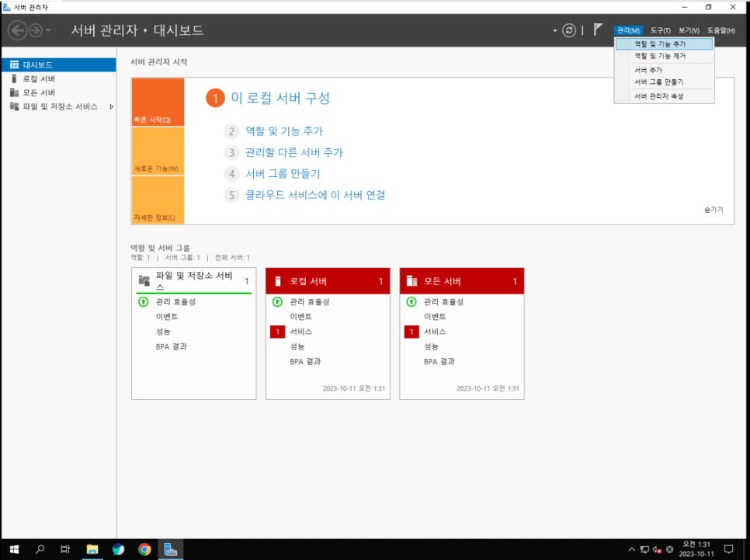Click the back navigation arrow icon
The height and width of the screenshot is (560, 750).
[17, 30]
